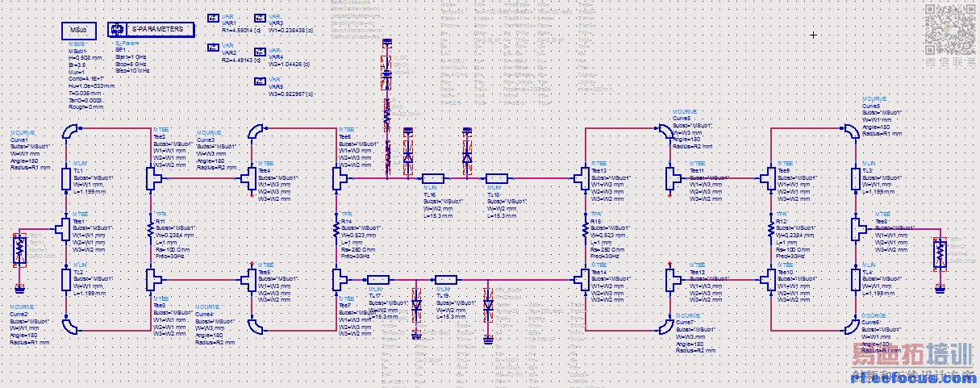The width and height of the screenshot is (980, 388).
Task: Select the TL19 microstrip line symbol
Action: 446,280
